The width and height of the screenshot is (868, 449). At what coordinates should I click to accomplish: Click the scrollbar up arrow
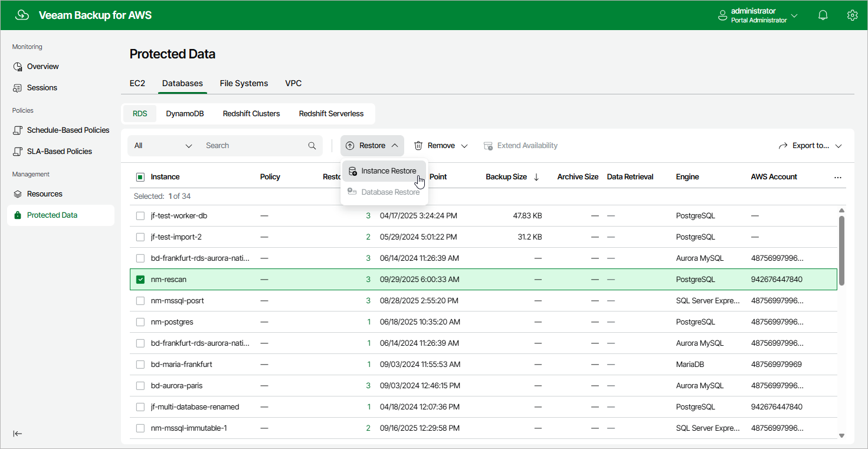tap(841, 211)
